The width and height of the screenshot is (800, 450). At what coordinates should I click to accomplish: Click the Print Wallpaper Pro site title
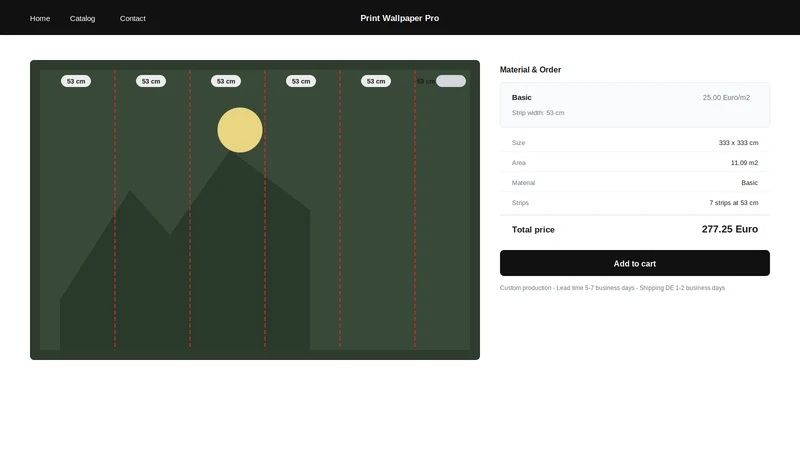pyautogui.click(x=399, y=18)
